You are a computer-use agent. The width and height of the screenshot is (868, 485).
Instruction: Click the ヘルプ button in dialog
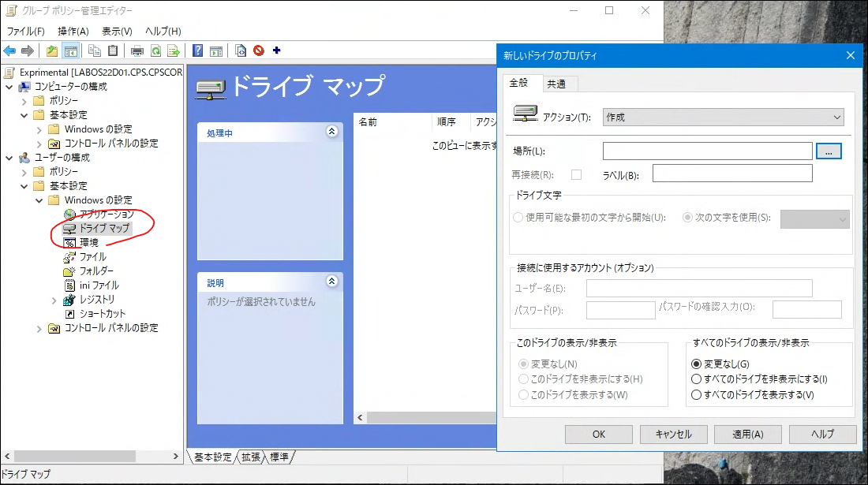coord(822,434)
